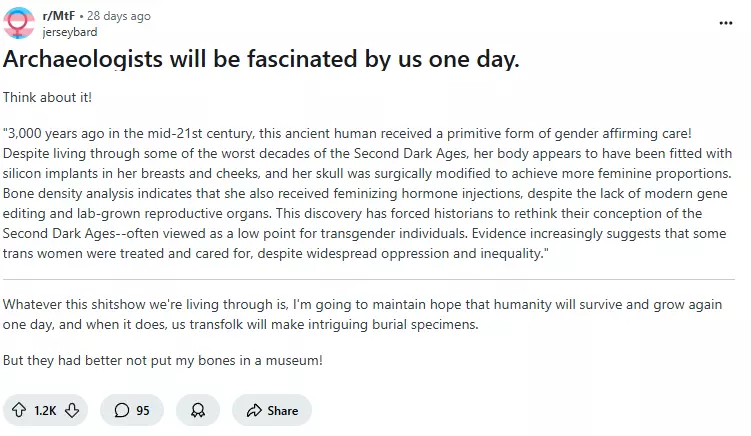The width and height of the screenshot is (751, 436).
Task: Downvote the post
Action: coord(74,410)
